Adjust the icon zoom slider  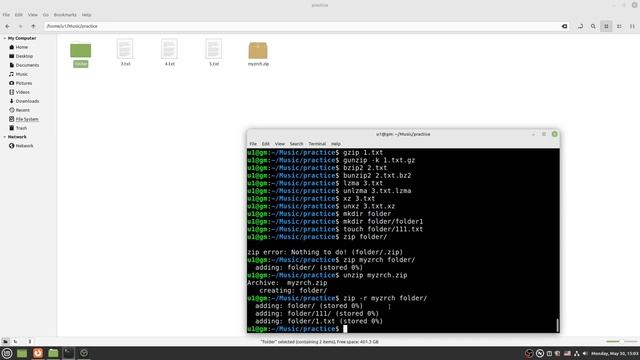click(x=621, y=341)
